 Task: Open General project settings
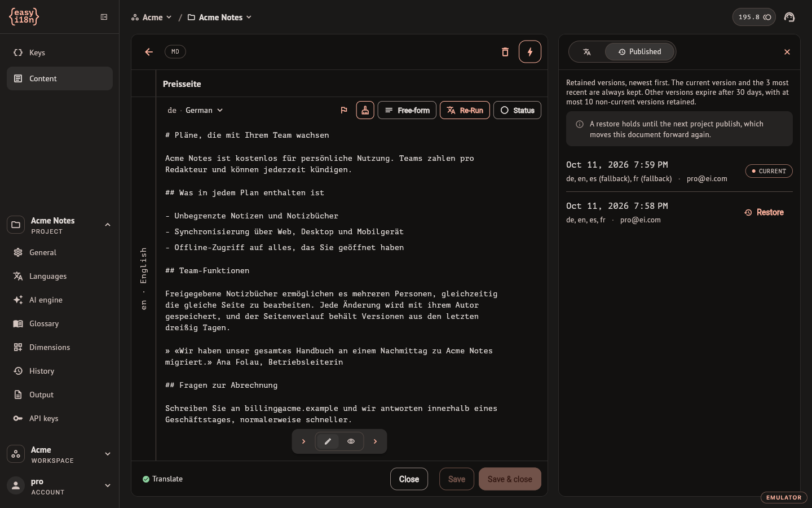pos(60,252)
